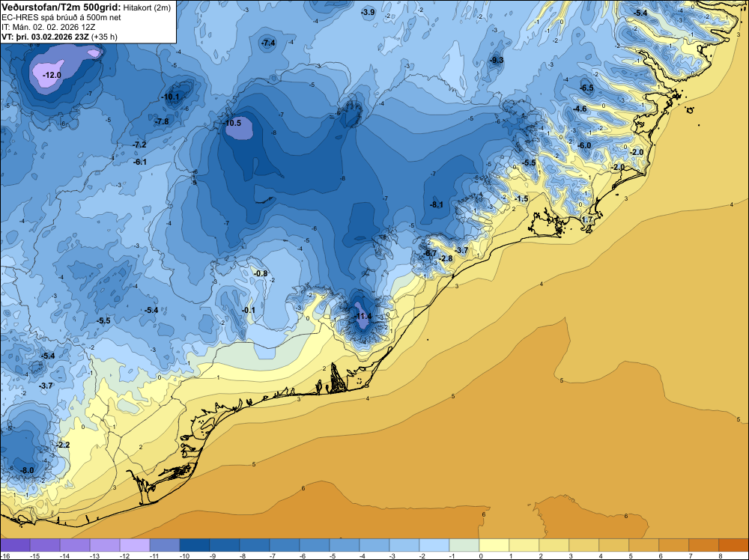
Task: Click the -10.1 temperature label
Action: 171,97
